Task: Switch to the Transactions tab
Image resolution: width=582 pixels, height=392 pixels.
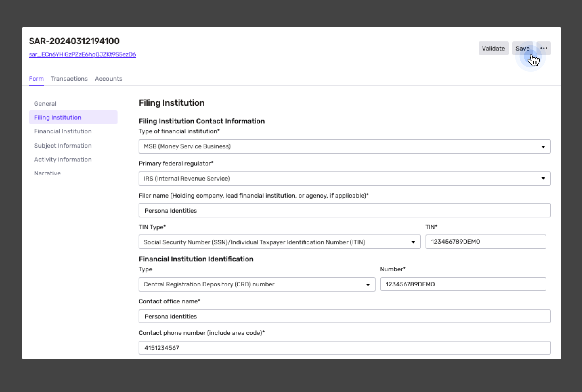Action: (x=69, y=78)
